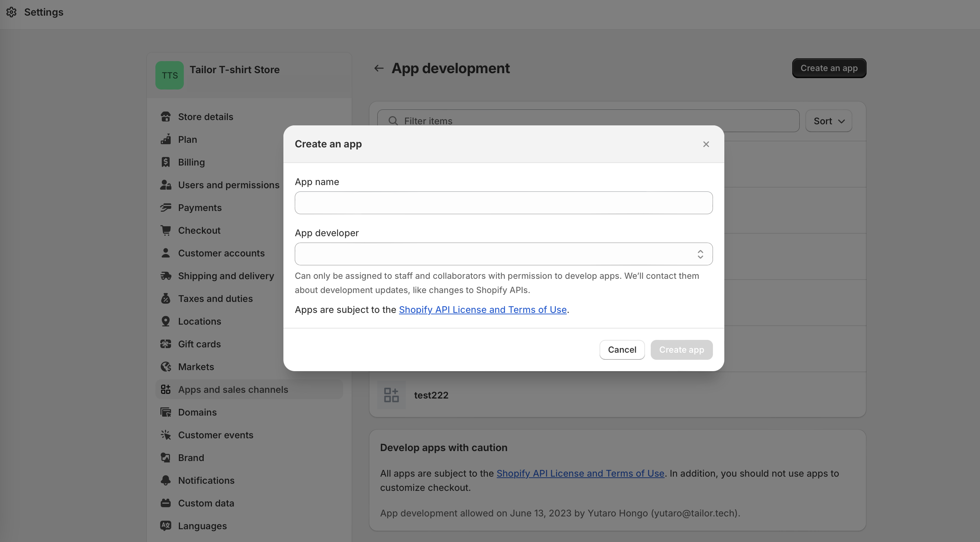
Task: Select the Payments icon
Action: [166, 207]
